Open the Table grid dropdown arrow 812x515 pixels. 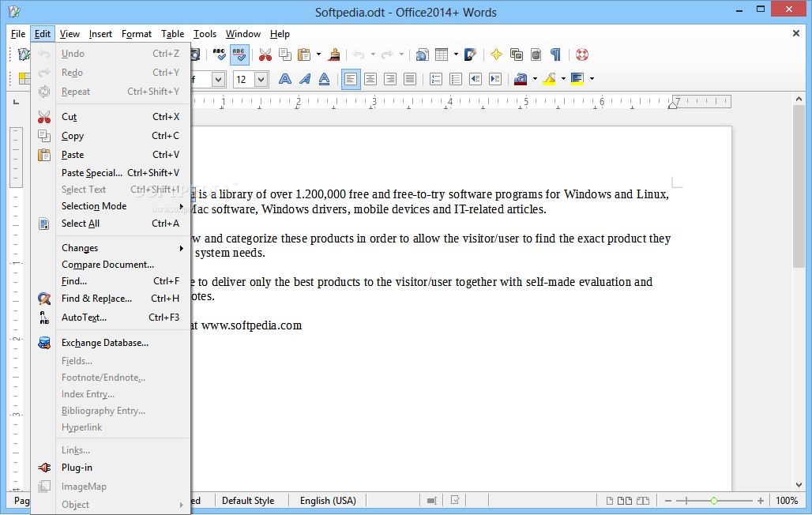[x=456, y=55]
